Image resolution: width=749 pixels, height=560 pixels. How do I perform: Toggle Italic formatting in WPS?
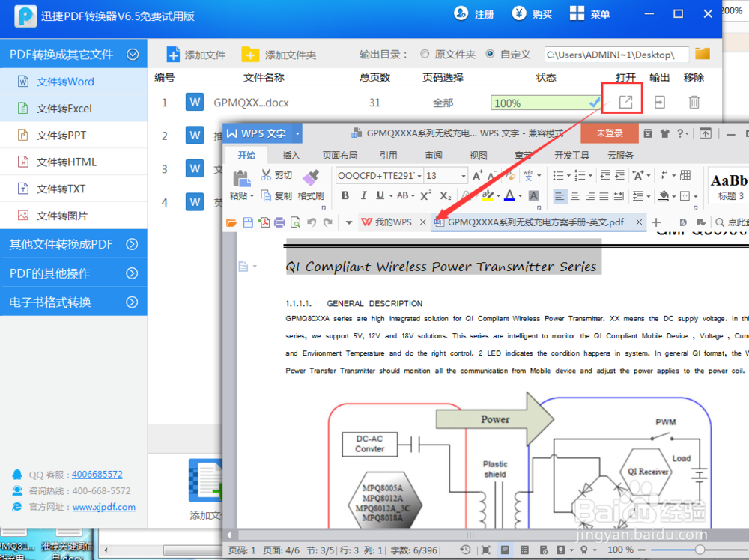click(x=363, y=195)
